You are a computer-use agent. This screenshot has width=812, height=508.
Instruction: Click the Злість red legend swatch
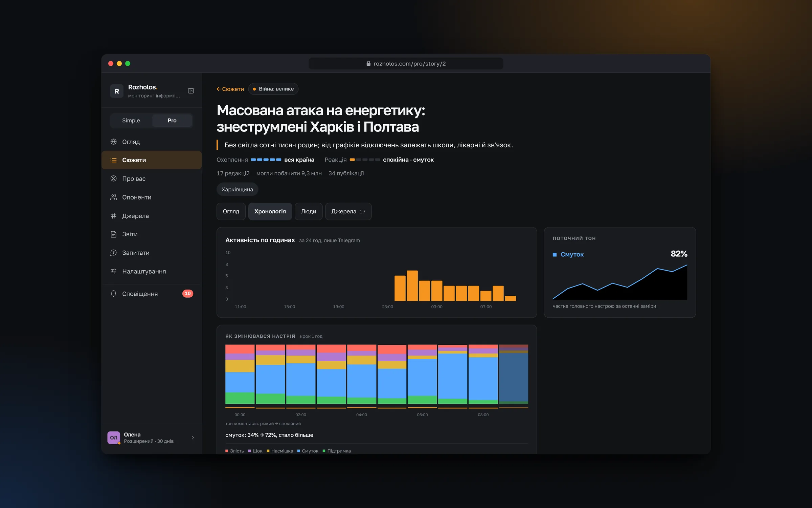click(x=227, y=451)
